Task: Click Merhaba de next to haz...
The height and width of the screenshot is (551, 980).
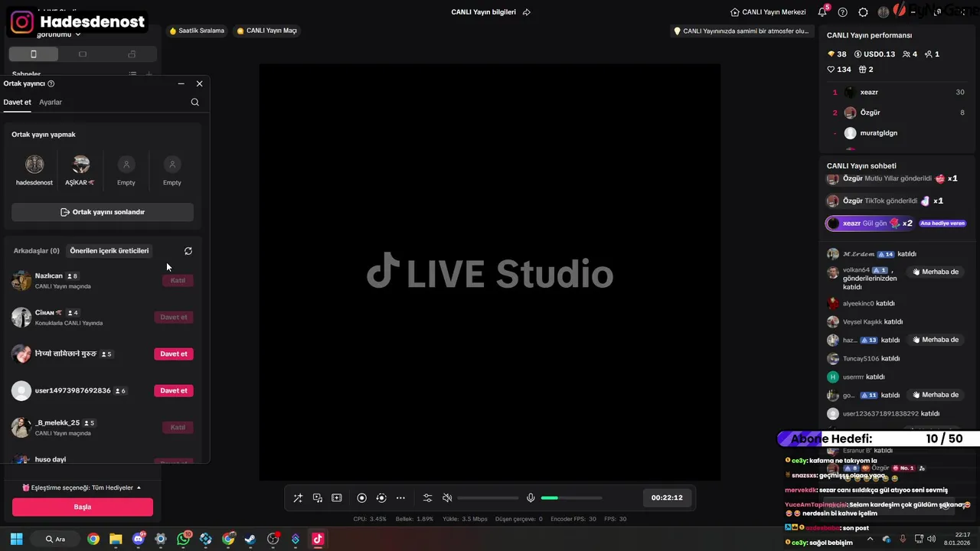Action: point(936,340)
